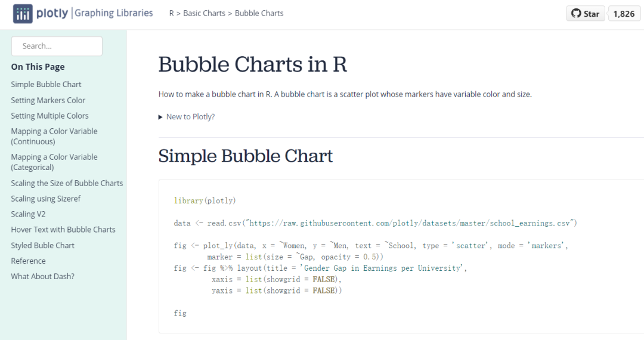This screenshot has height=340, width=644.
Task: Select Bubble Charts breadcrumb
Action: 259,13
